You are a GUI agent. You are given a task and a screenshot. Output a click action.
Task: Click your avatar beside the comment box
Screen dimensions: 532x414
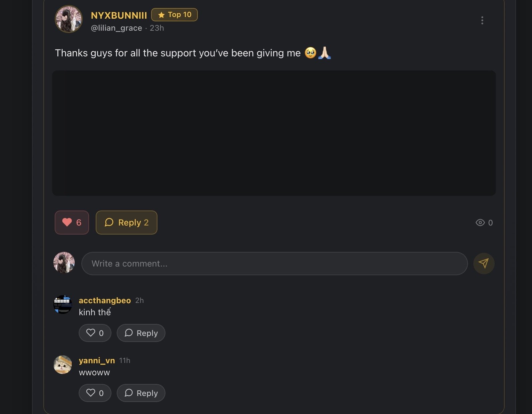pos(64,263)
